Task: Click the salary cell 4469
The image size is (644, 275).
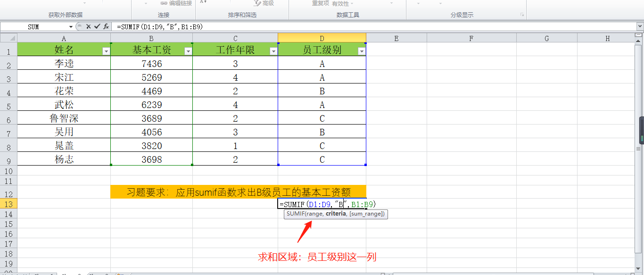Action: point(151,91)
